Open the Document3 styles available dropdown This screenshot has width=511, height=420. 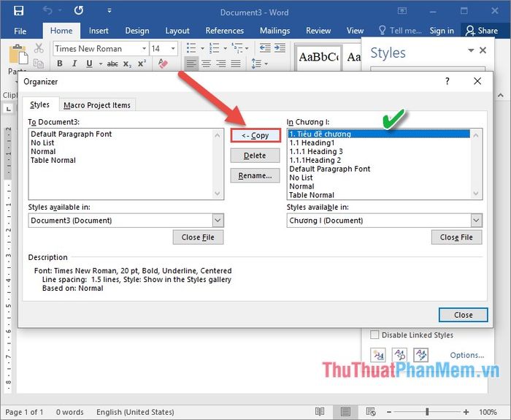[x=218, y=221]
